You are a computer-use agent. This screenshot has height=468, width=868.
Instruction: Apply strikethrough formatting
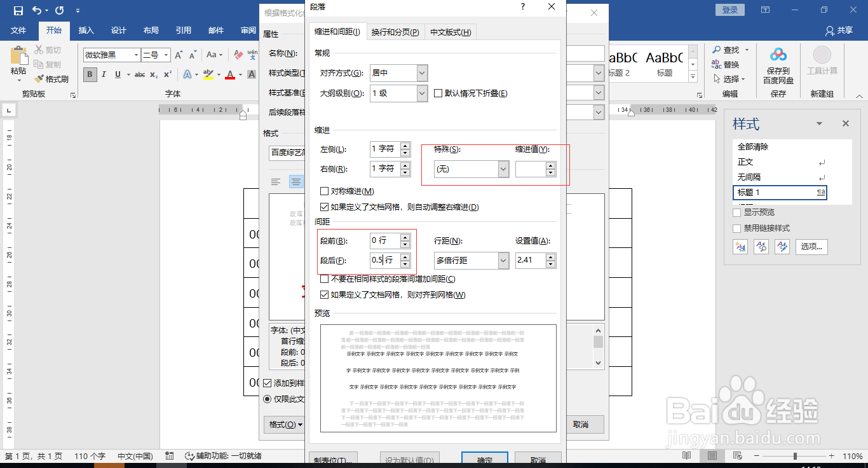point(140,74)
